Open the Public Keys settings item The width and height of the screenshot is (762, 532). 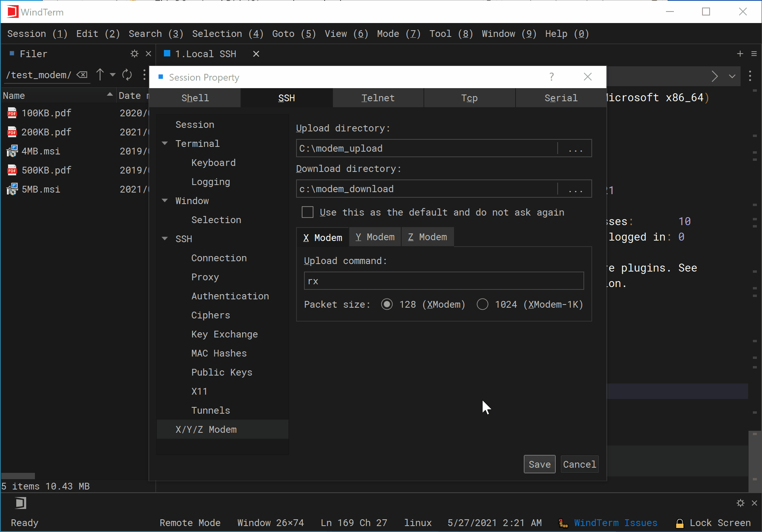pyautogui.click(x=222, y=372)
